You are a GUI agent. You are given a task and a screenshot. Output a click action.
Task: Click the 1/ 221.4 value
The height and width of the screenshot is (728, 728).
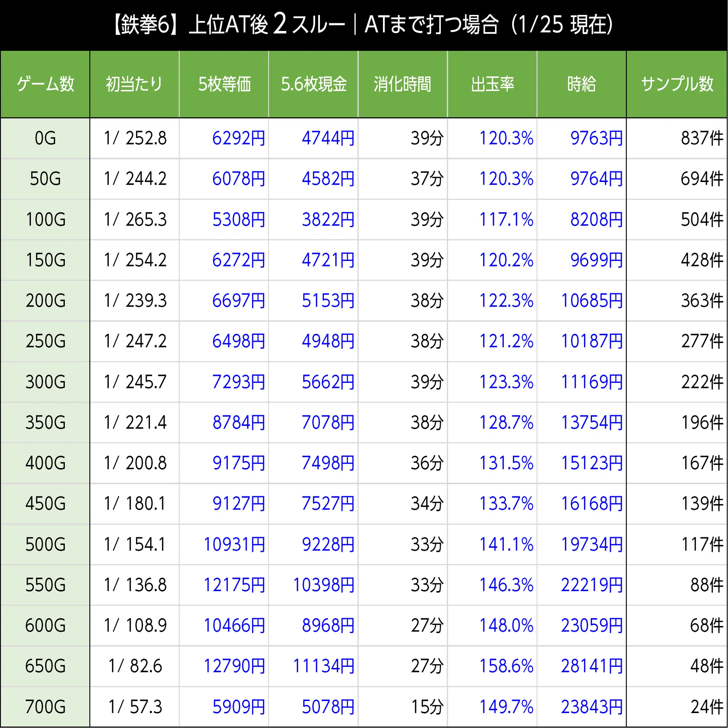(x=135, y=423)
